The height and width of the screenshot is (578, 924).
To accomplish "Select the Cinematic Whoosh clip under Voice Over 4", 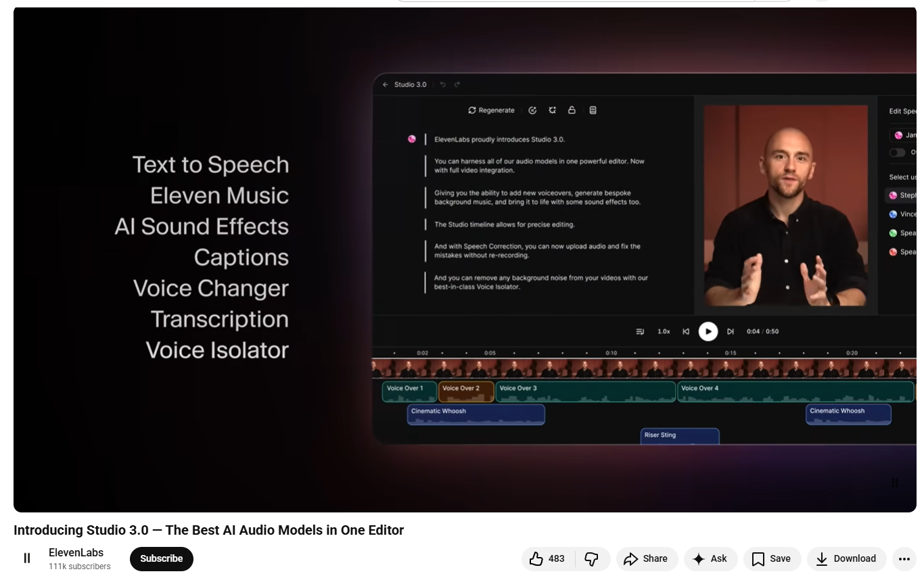I will 848,414.
